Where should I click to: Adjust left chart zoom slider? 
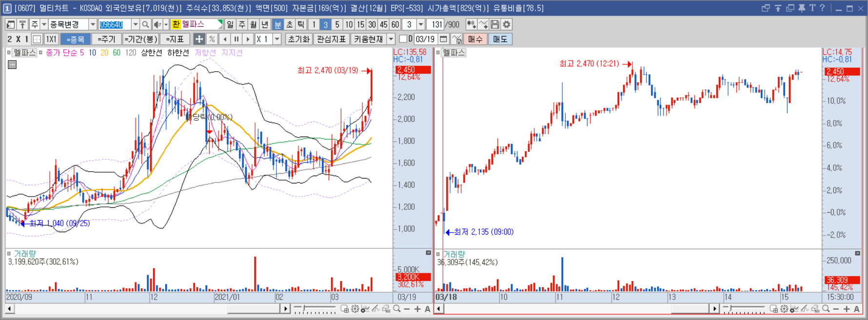click(315, 309)
